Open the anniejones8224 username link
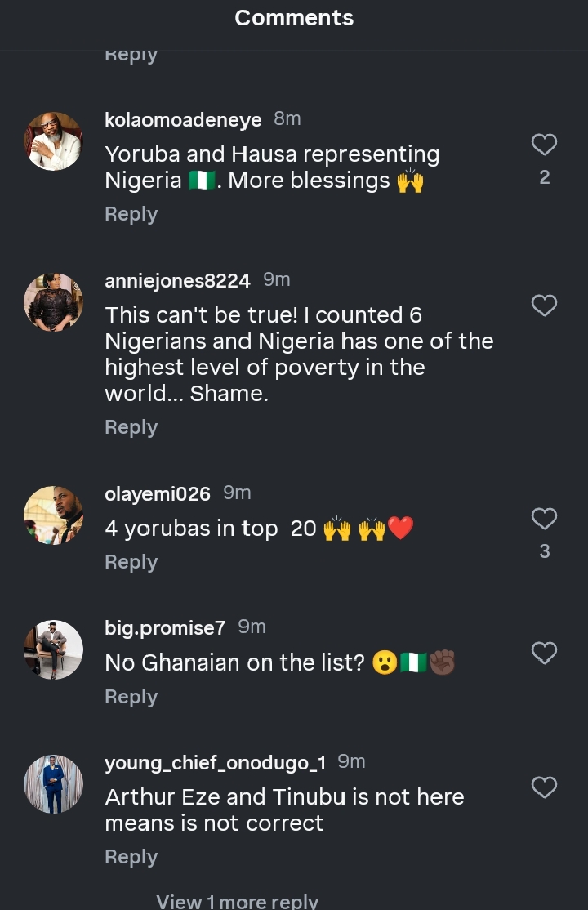 click(177, 281)
